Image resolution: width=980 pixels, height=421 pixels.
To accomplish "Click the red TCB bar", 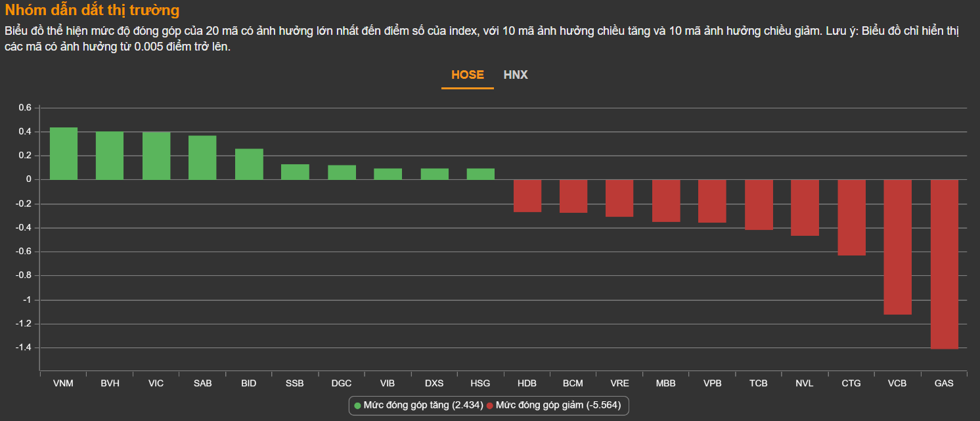I will [759, 204].
